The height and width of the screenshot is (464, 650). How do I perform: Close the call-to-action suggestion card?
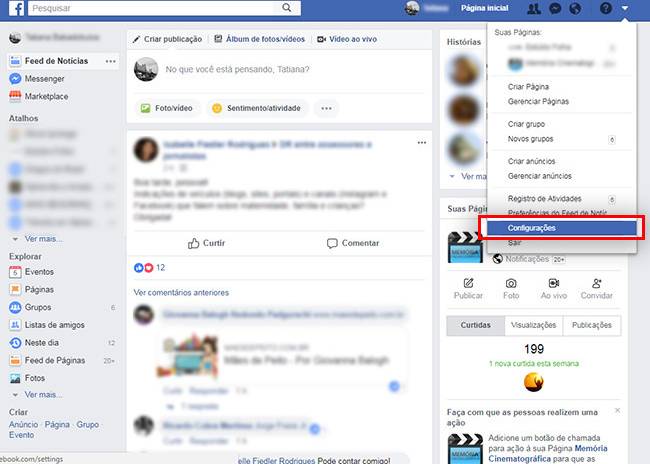coord(617,411)
